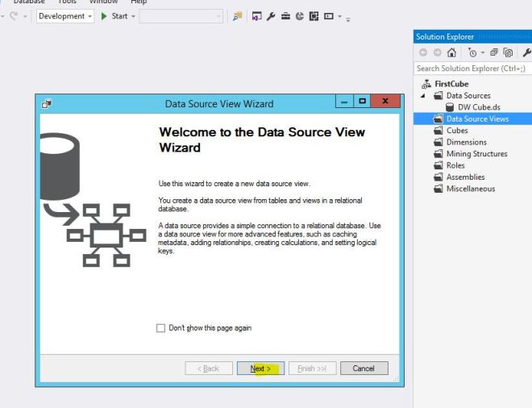Click the Next button in the wizard
The height and width of the screenshot is (408, 532).
pos(260,368)
